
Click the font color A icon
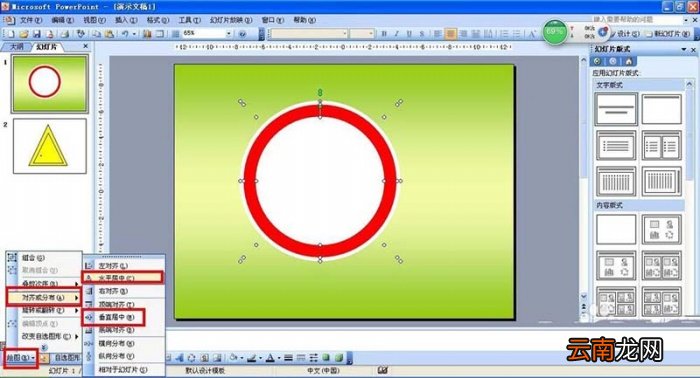coord(270,358)
